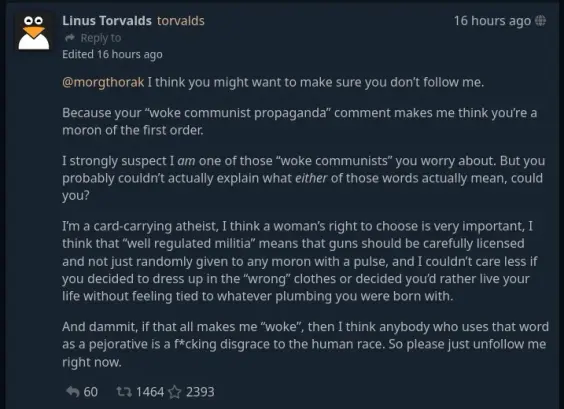Viewport: 564px width, 409px height.
Task: Click the penguin profile avatar
Action: 34,33
